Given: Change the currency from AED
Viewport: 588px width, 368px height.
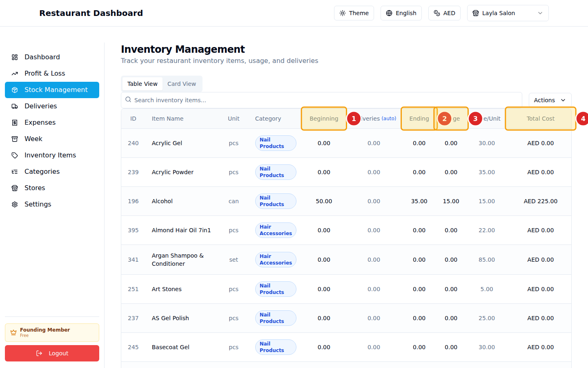Looking at the screenshot, I should coord(444,13).
